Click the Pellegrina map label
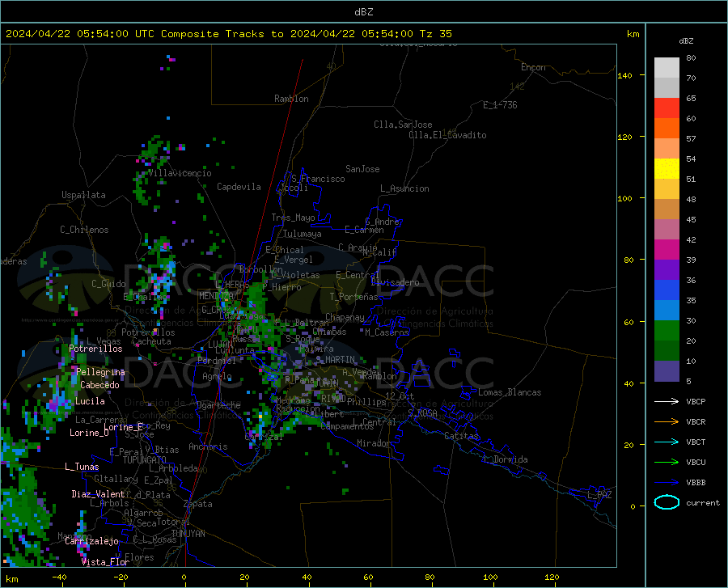 (101, 372)
